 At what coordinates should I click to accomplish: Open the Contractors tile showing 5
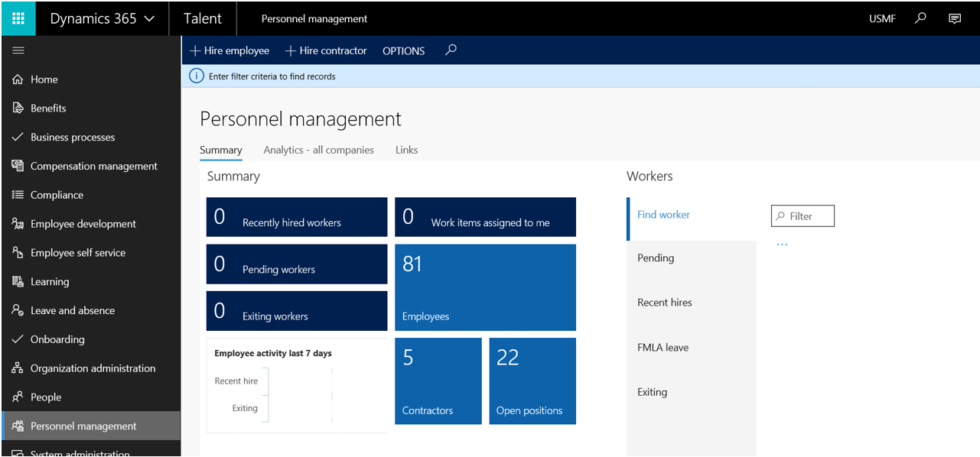(x=438, y=381)
